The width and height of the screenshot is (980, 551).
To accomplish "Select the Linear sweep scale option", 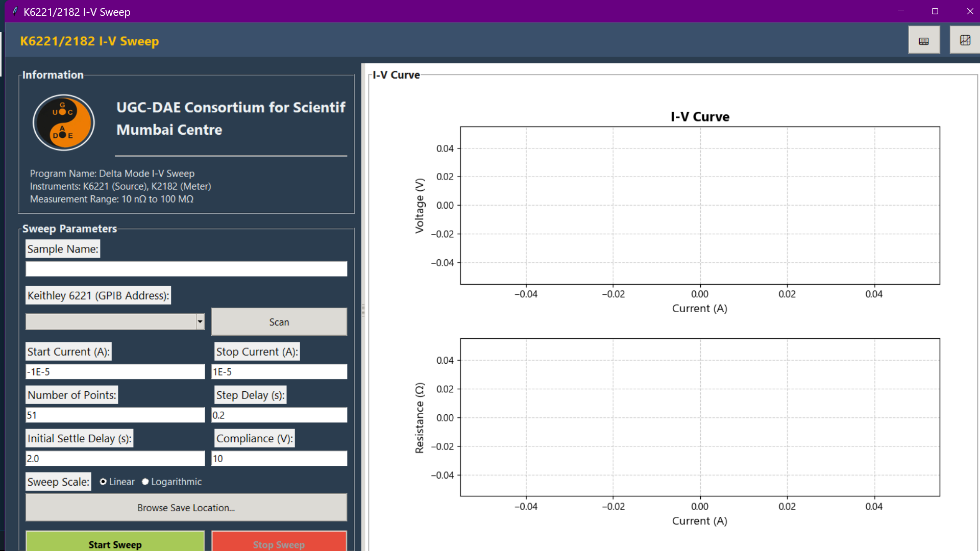I will coord(104,482).
